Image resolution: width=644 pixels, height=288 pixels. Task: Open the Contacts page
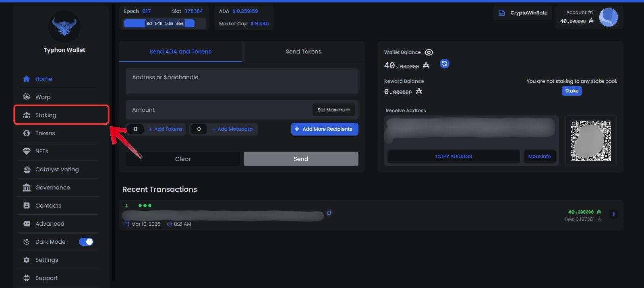58,206
